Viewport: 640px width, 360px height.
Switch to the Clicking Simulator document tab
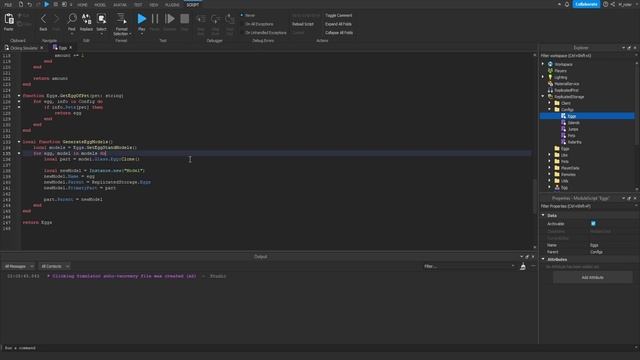coord(23,48)
